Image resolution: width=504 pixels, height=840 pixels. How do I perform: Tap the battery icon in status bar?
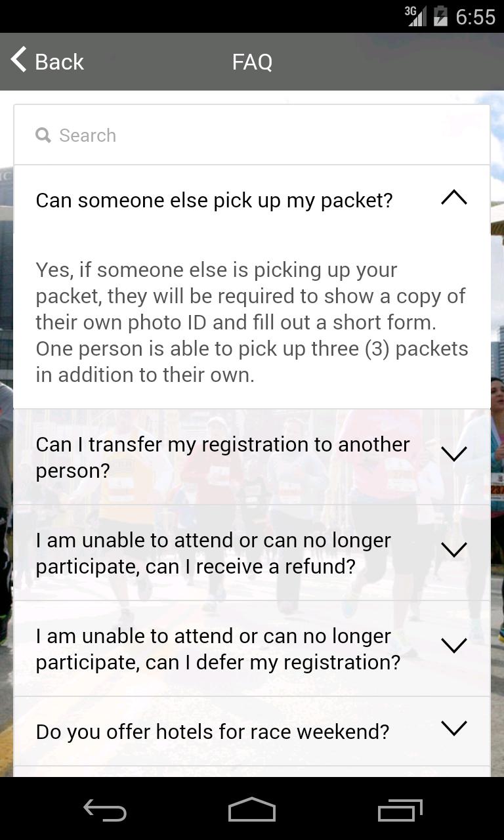pos(440,16)
